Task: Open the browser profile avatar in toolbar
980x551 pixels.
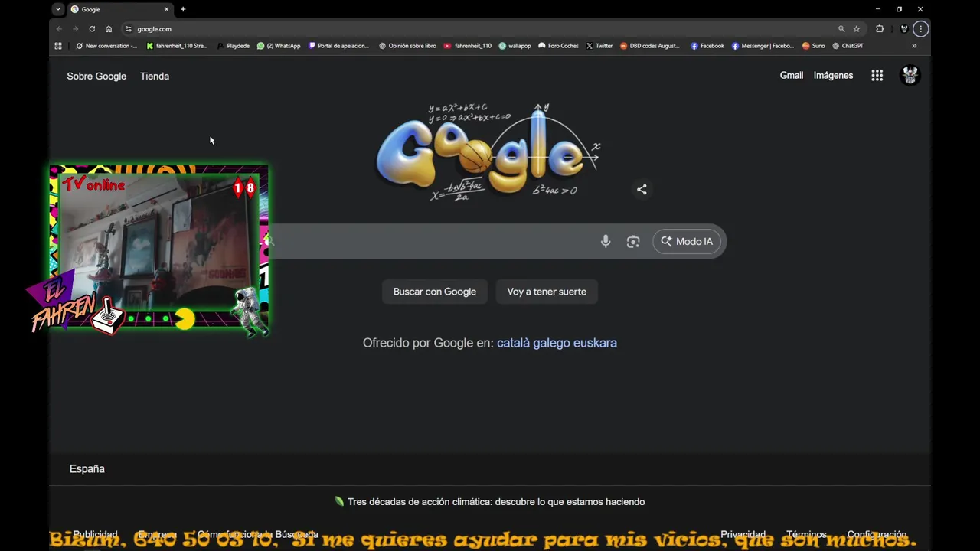Action: 904,29
